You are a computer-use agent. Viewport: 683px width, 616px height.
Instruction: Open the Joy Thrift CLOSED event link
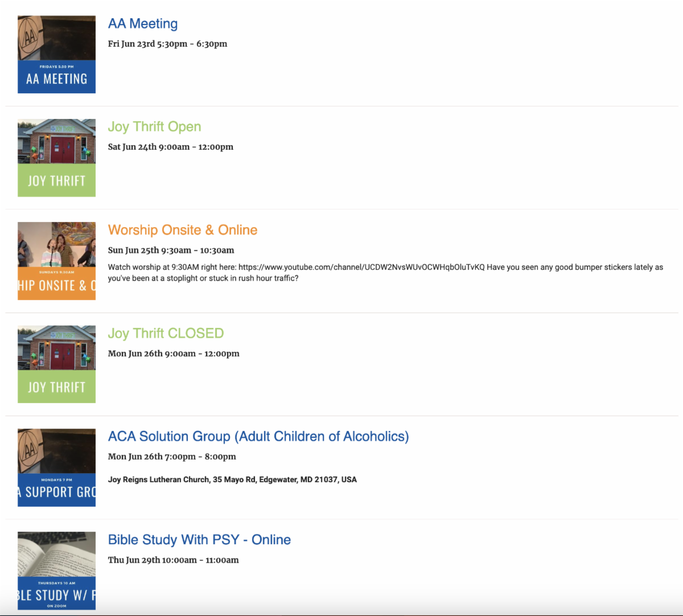click(166, 334)
